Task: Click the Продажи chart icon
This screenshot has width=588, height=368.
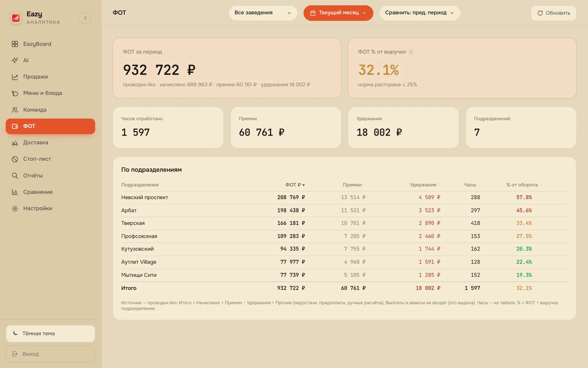Action: point(15,77)
